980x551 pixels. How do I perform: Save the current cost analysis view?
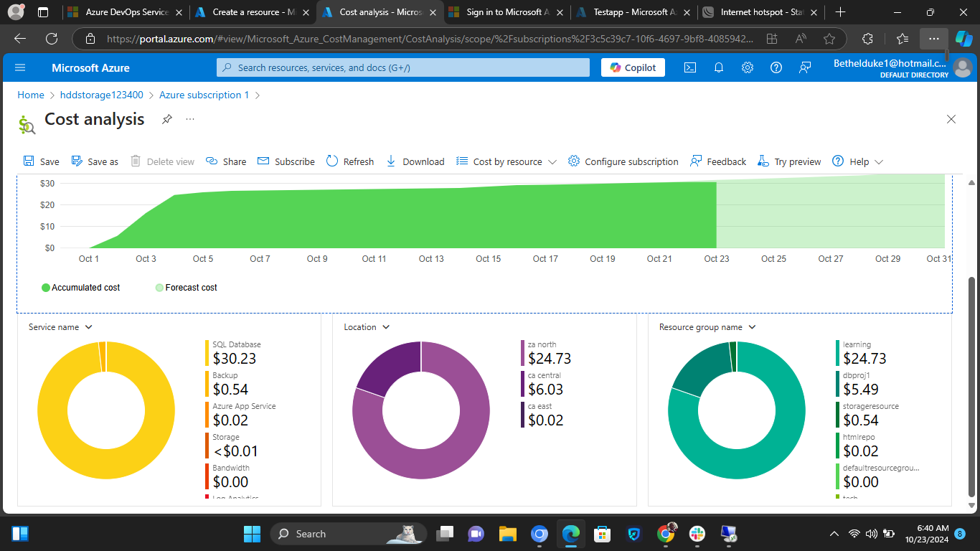pos(41,161)
